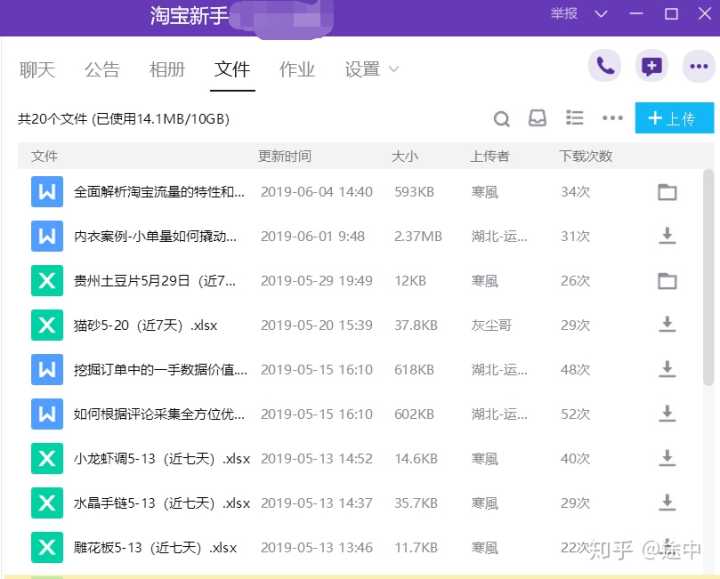Open the file inbox tray icon
This screenshot has width=720, height=579.
pyautogui.click(x=538, y=119)
